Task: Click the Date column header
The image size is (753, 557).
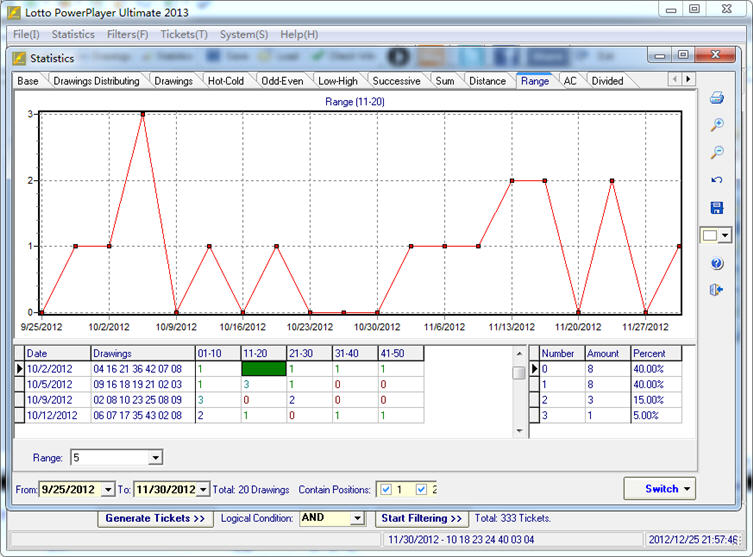Action: (x=57, y=353)
